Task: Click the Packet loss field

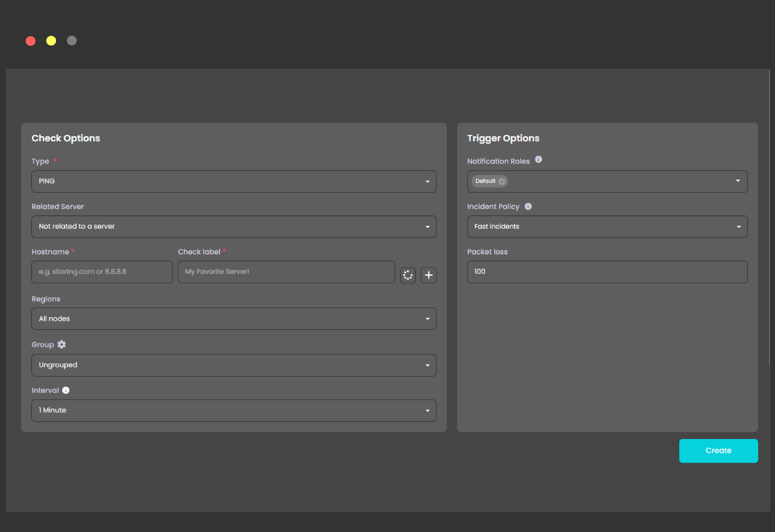Action: [x=607, y=272]
